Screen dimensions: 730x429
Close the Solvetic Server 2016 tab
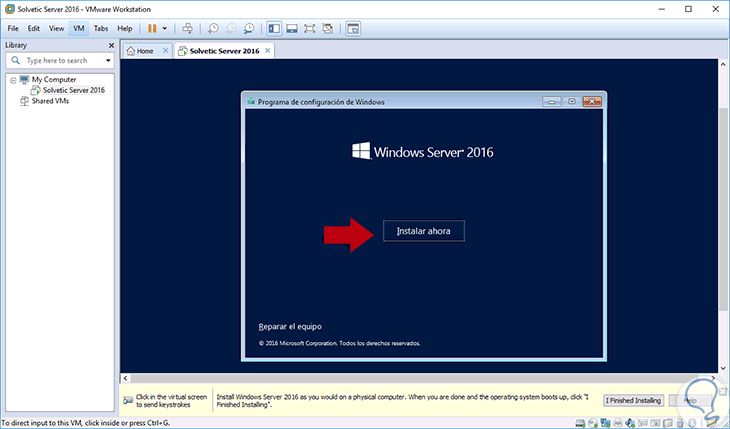[267, 51]
